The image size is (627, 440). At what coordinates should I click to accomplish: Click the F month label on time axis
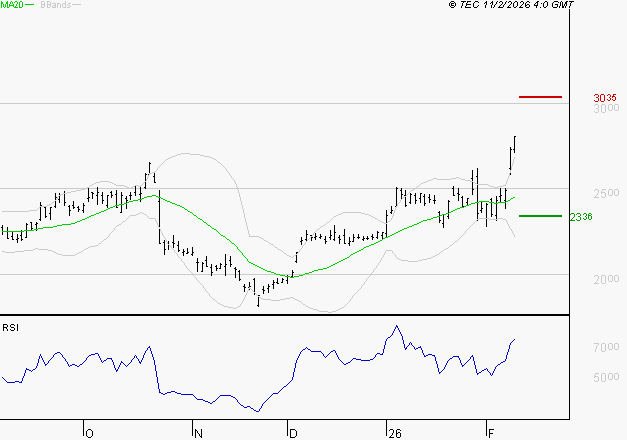(x=491, y=434)
